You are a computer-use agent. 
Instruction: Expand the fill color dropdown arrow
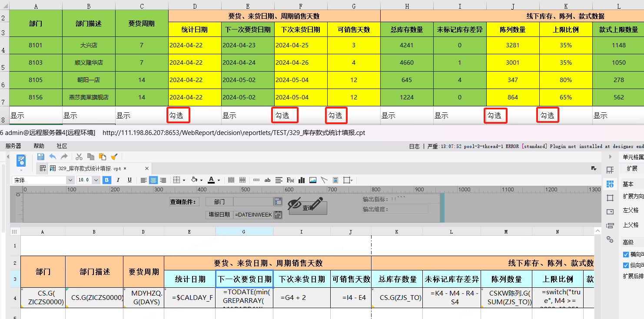pyautogui.click(x=202, y=180)
